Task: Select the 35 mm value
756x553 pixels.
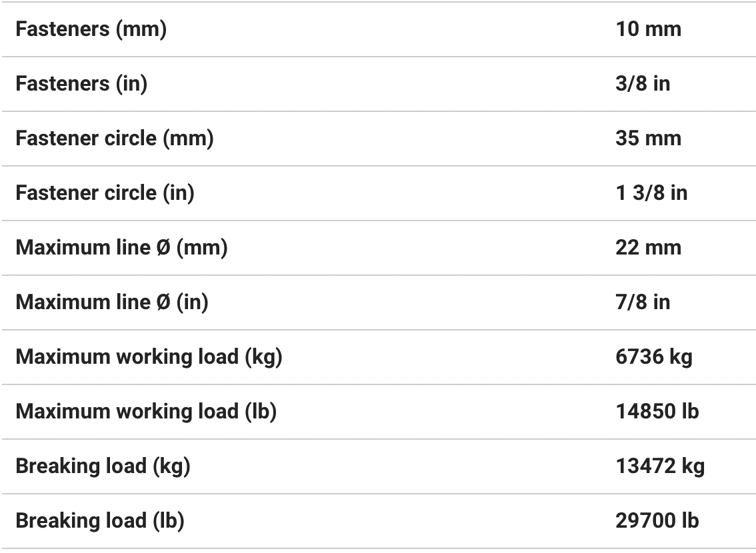Action: tap(648, 139)
